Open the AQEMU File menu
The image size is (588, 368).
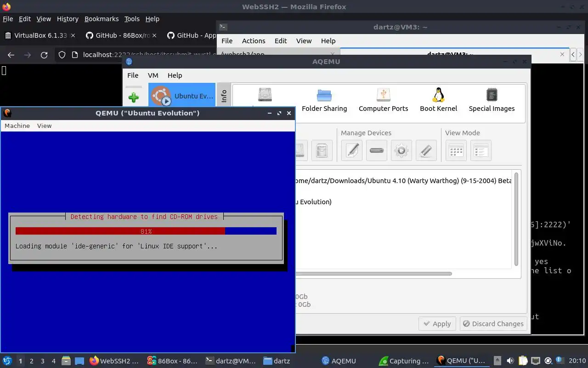coord(133,75)
